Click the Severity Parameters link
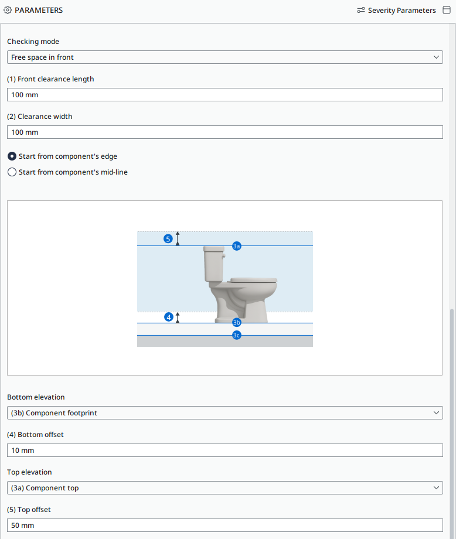 point(402,10)
